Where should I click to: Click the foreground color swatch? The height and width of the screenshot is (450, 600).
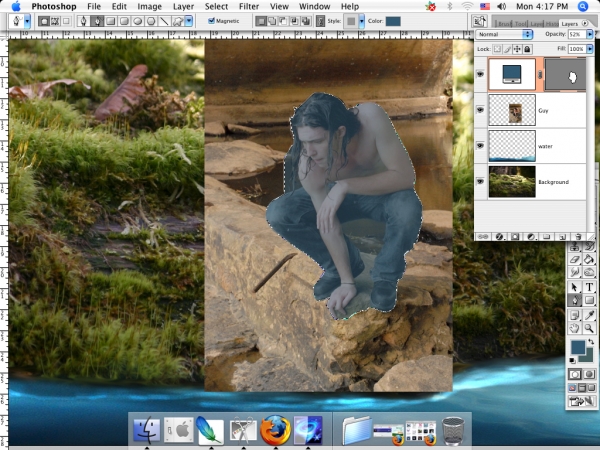point(578,347)
